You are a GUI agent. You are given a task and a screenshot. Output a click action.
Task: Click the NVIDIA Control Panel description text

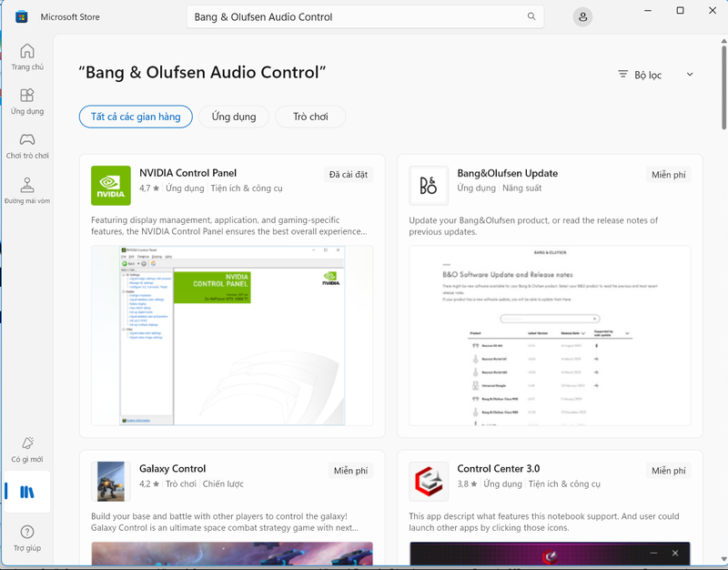[x=229, y=226]
